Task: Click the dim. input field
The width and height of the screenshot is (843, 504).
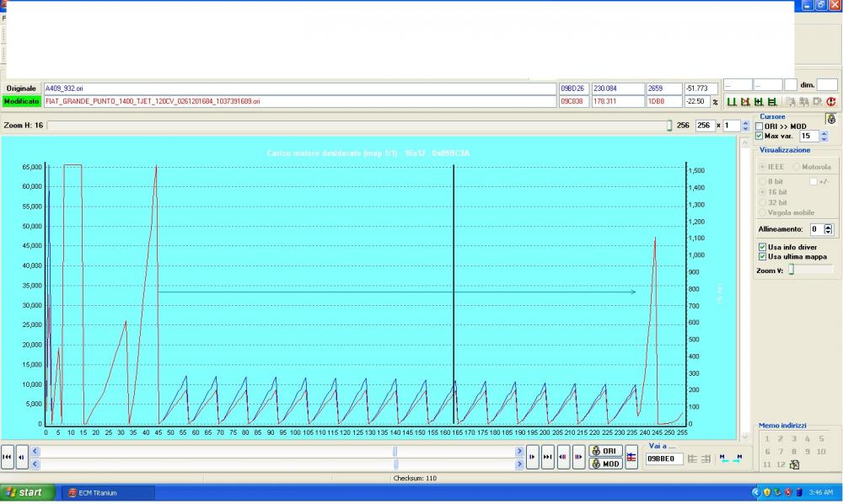Action: [x=827, y=85]
